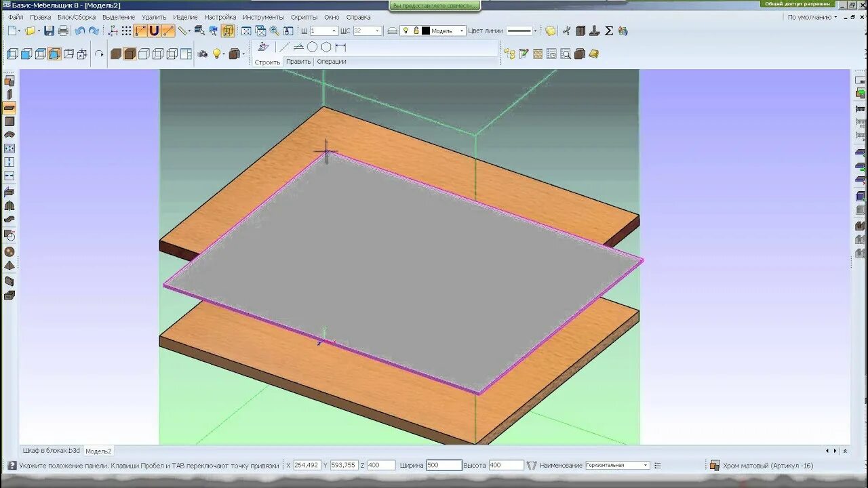Switch to the Строить tab

click(267, 62)
